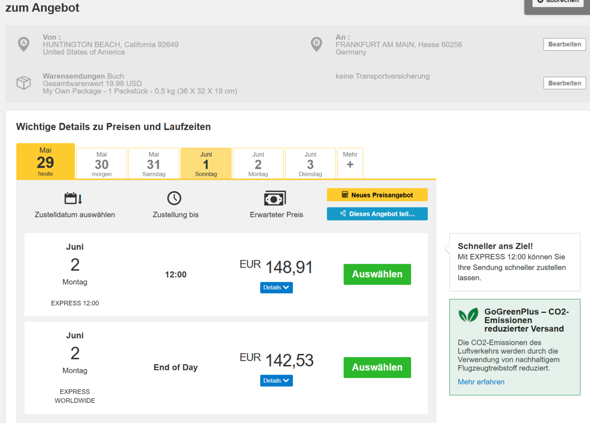Click the GoGreenPlus leaf icon

coord(468,315)
